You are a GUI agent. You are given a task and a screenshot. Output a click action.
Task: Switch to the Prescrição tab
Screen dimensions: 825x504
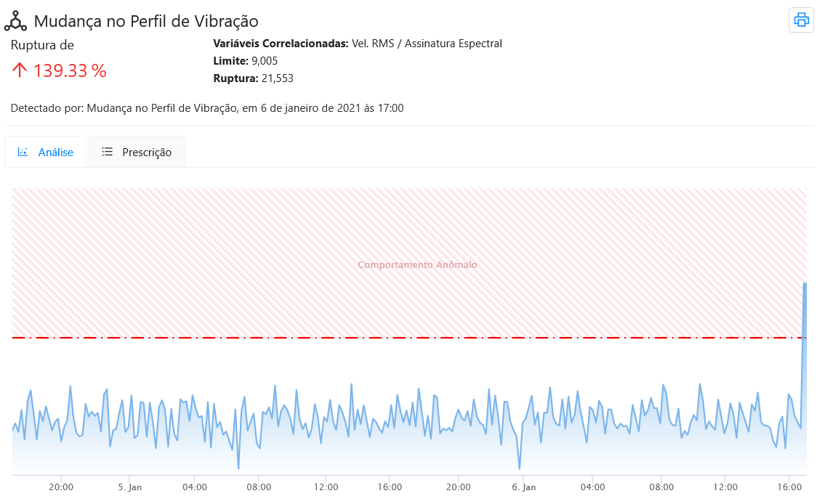pyautogui.click(x=137, y=152)
